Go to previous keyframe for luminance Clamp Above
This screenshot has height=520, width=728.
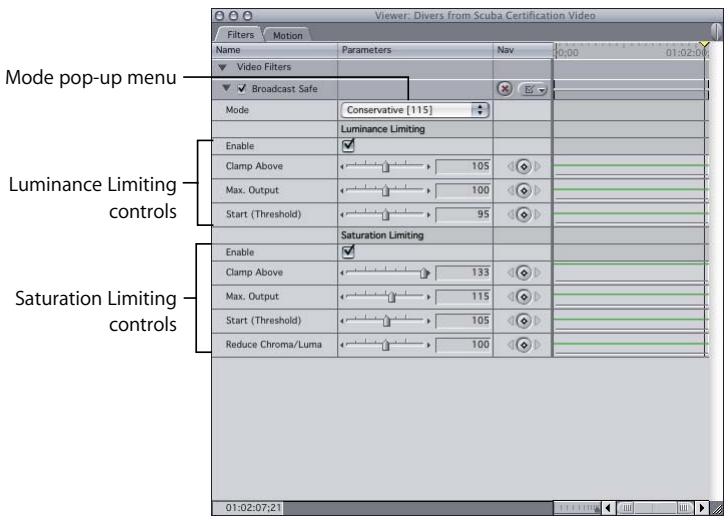coord(511,166)
